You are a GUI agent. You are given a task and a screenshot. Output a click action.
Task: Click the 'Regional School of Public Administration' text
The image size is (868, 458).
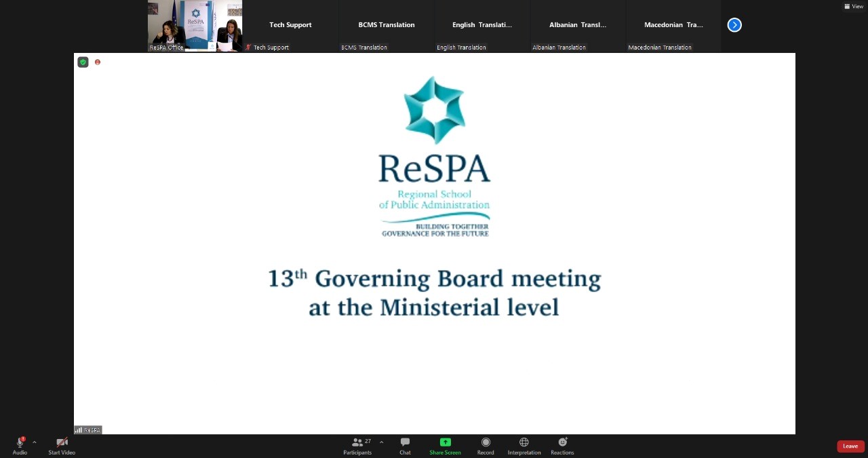(434, 199)
